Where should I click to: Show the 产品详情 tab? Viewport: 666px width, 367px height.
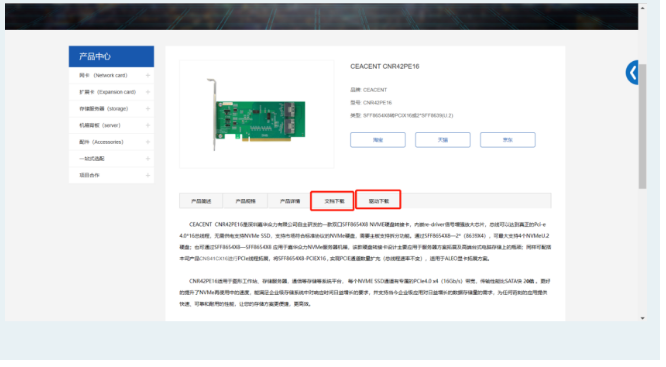coord(290,201)
